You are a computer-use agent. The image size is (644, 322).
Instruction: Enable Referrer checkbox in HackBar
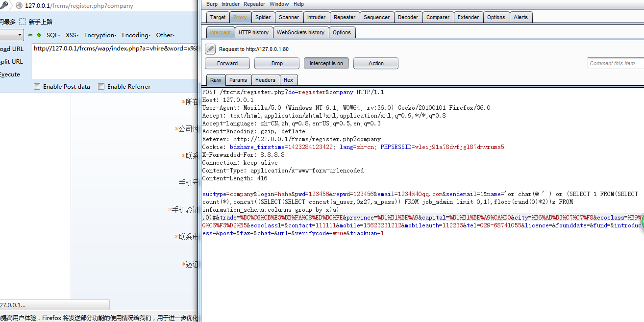pos(101,87)
